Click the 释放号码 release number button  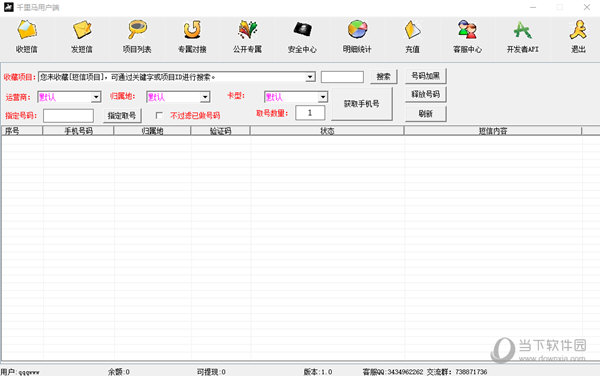point(426,94)
